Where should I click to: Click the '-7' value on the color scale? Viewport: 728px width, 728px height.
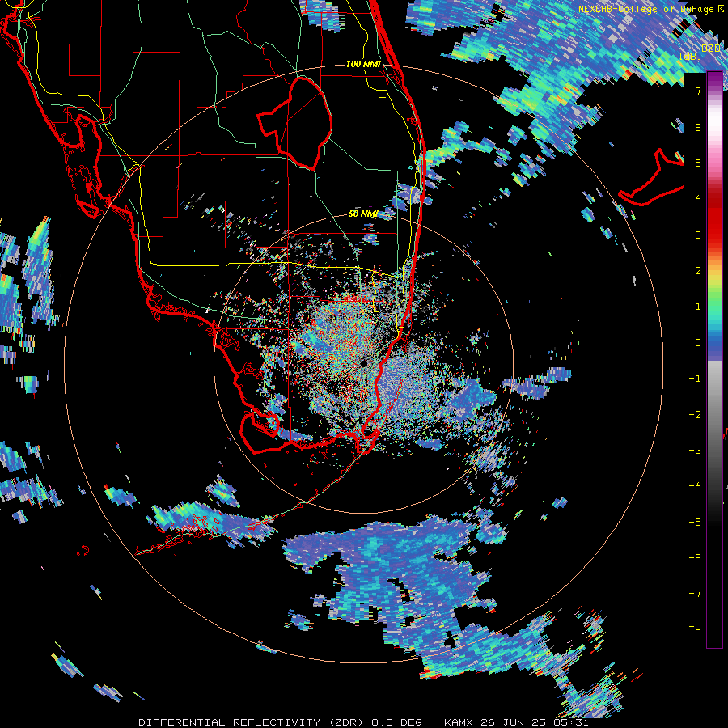695,594
